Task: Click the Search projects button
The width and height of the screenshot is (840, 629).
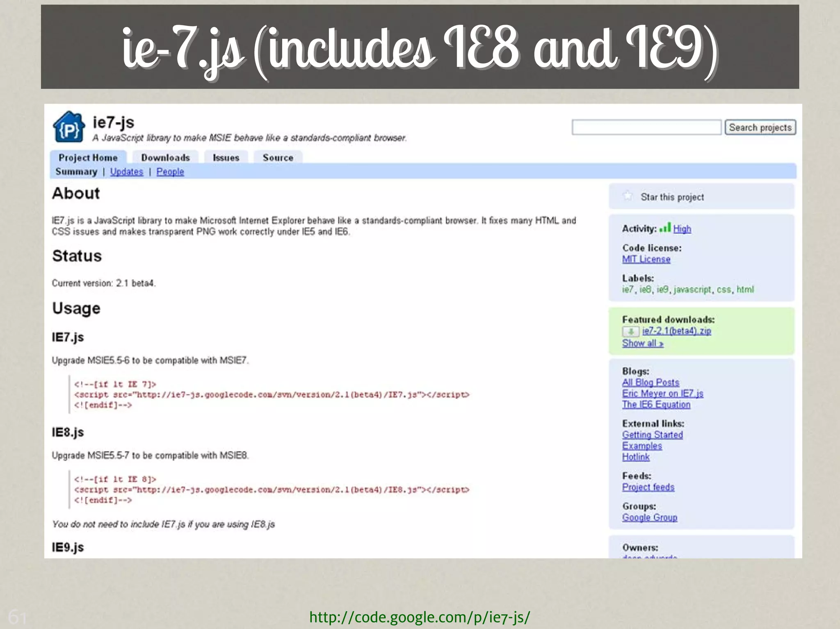Action: coord(760,128)
